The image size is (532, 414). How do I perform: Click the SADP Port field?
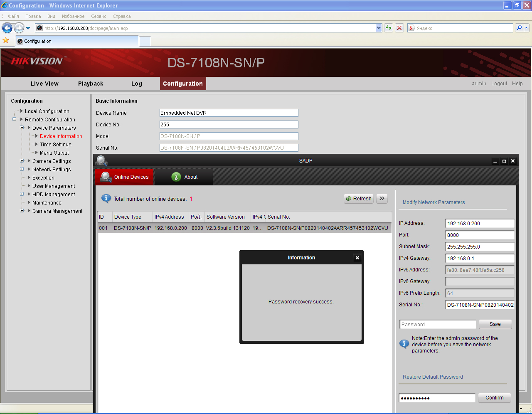pos(480,235)
